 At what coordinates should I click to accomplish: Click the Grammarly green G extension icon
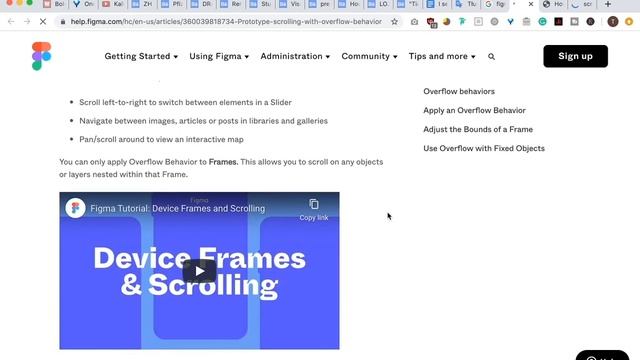pos(542,22)
